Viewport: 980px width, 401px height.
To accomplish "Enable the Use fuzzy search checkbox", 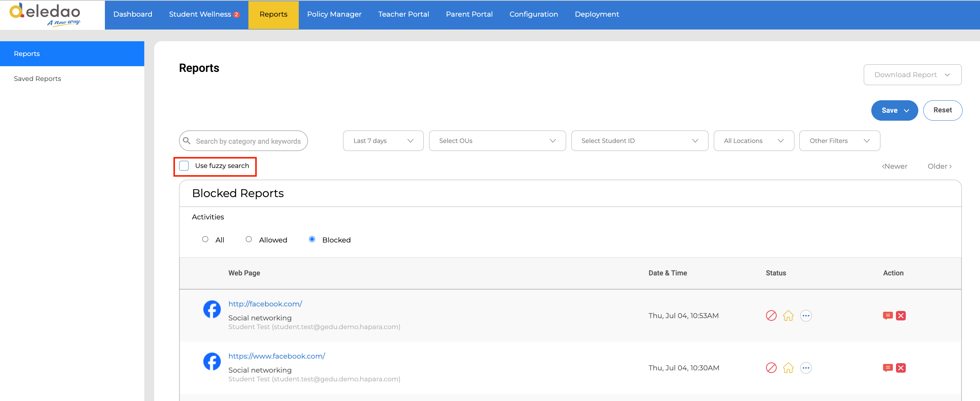I will point(184,166).
